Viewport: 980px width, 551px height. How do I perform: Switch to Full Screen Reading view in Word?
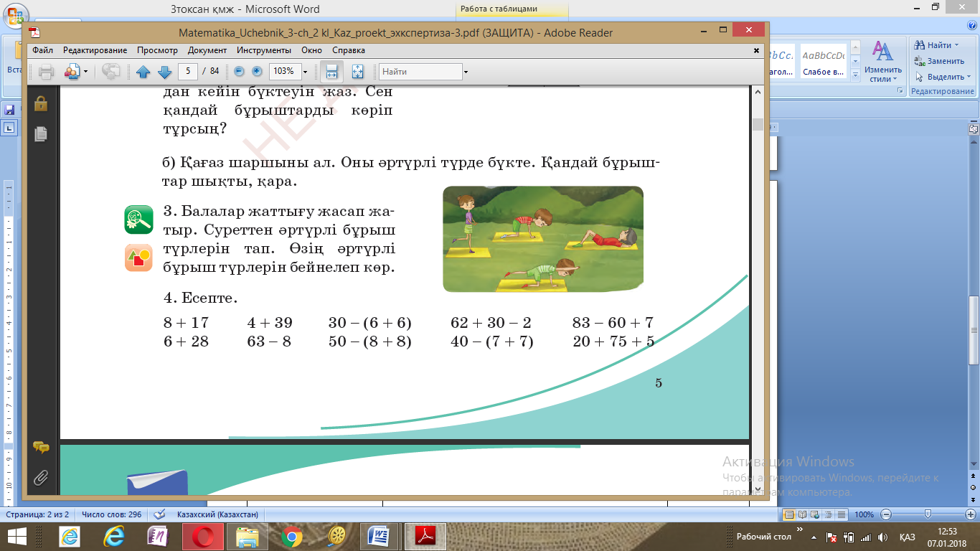pos(801,514)
